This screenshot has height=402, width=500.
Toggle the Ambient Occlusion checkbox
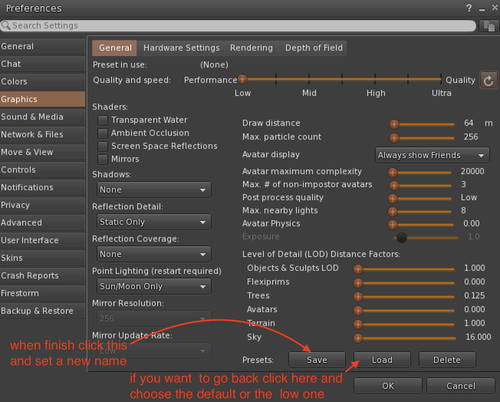(103, 133)
